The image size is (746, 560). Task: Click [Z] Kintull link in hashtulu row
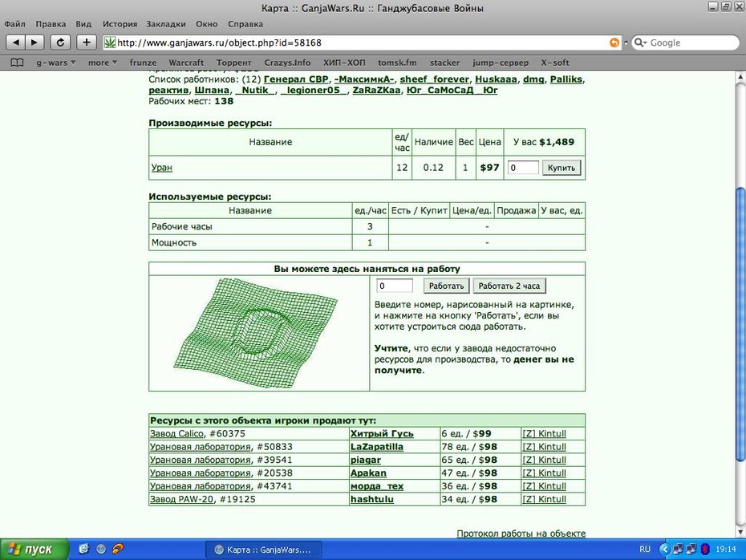click(545, 500)
